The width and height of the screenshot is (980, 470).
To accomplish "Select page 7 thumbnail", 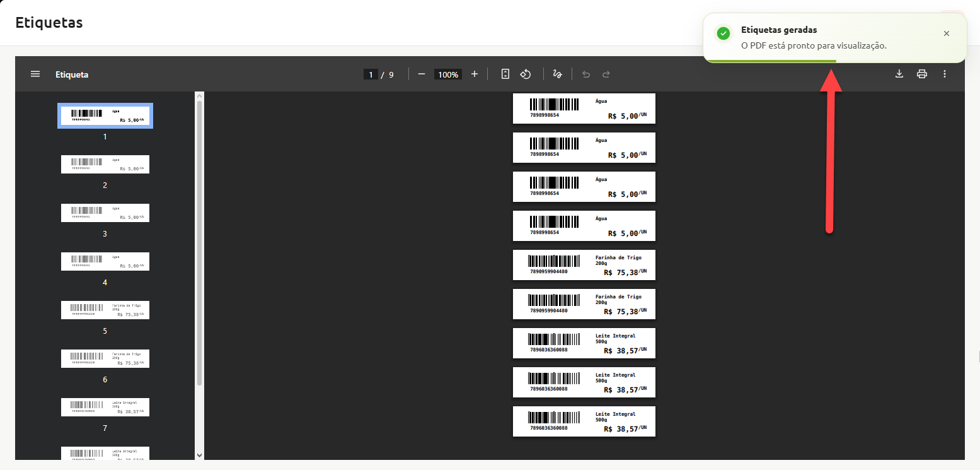I will tap(105, 407).
